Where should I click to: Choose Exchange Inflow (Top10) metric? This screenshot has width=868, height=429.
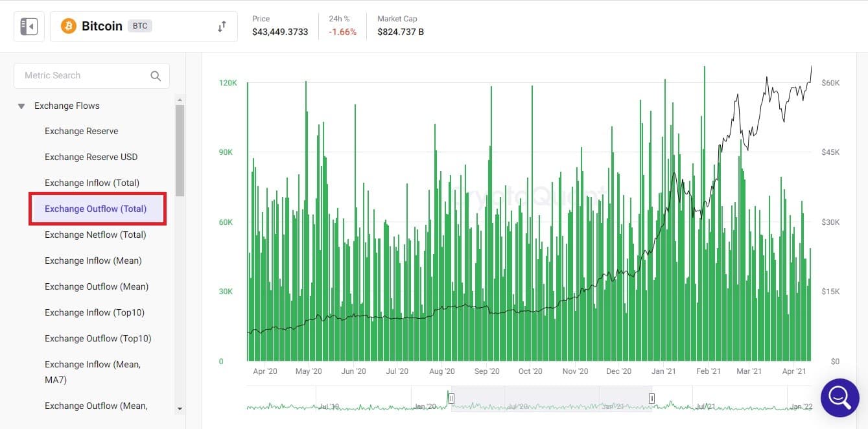point(95,312)
